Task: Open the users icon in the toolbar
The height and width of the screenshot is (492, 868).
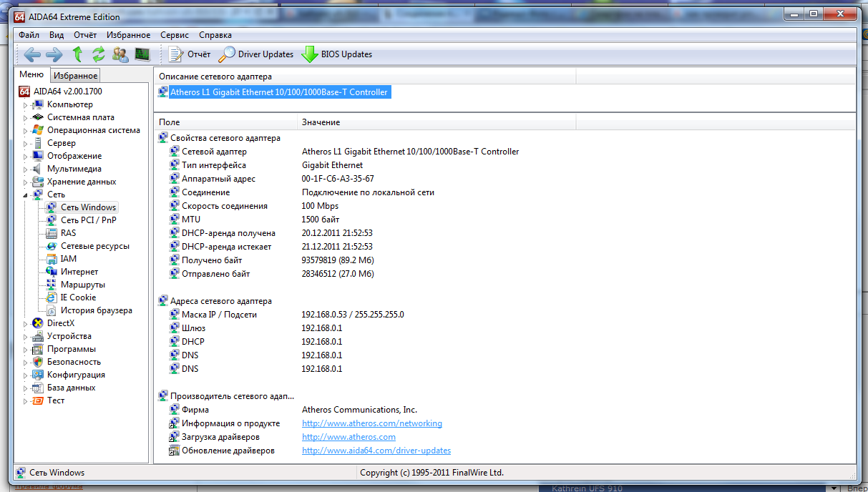Action: 120,54
